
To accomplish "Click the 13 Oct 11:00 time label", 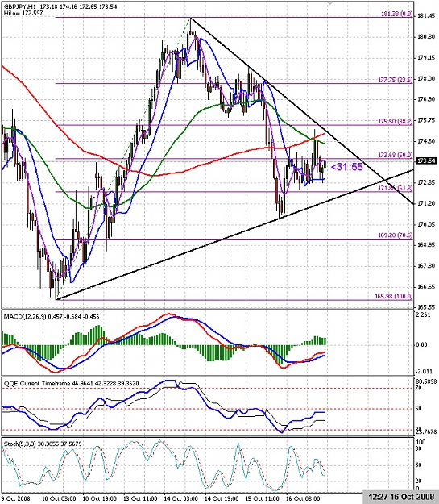I will pyautogui.click(x=140, y=498).
